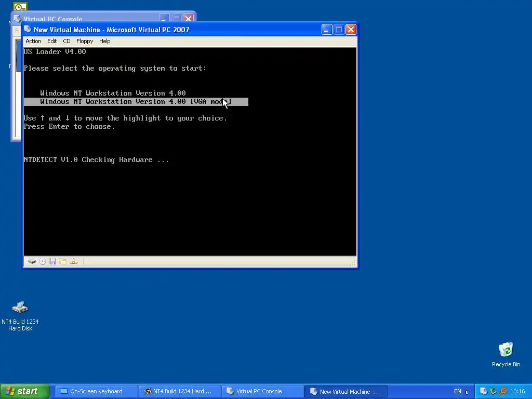Viewport: 532px width, 399px height.
Task: Click the network adapter status icon
Action: pos(74,261)
